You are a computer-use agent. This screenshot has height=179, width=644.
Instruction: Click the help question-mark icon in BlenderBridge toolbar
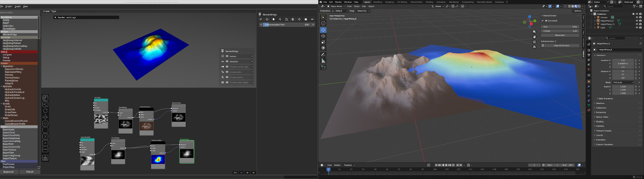click(306, 19)
